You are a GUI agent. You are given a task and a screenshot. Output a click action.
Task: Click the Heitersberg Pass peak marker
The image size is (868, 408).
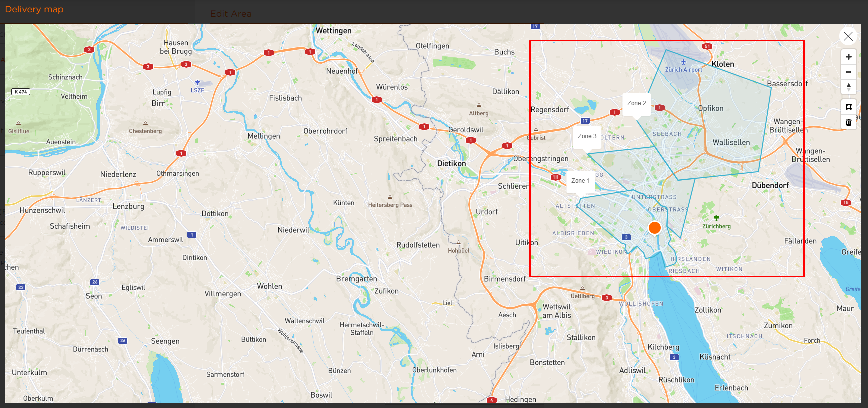click(x=390, y=197)
